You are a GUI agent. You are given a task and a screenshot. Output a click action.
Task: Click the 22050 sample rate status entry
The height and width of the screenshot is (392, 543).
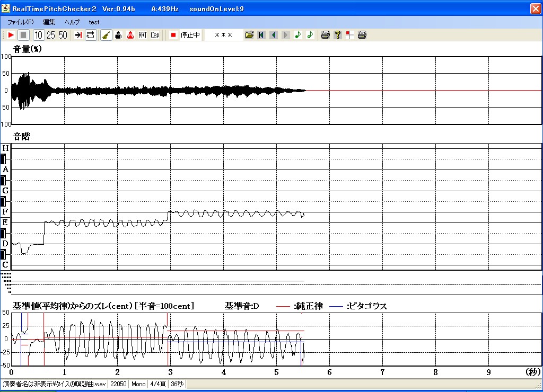(118, 384)
